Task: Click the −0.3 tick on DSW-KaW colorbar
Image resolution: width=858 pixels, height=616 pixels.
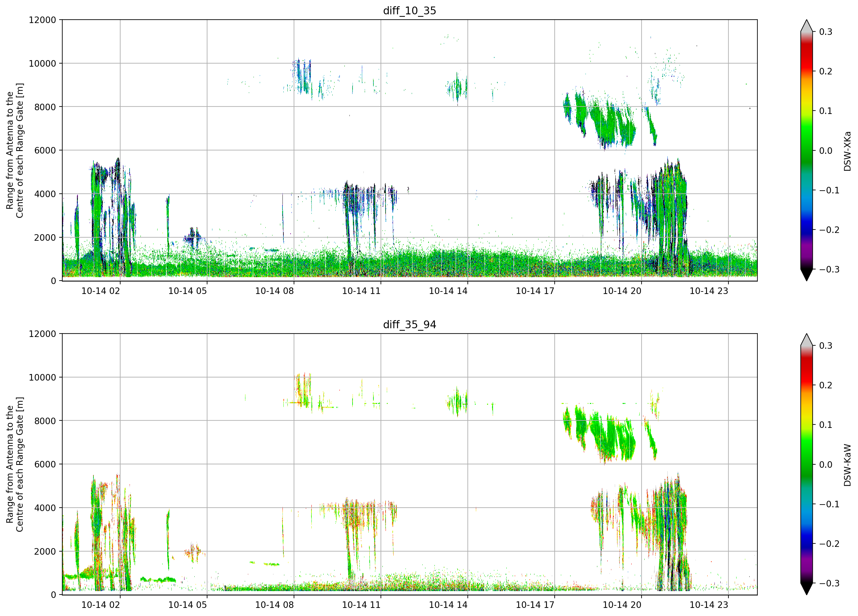Action: (829, 584)
